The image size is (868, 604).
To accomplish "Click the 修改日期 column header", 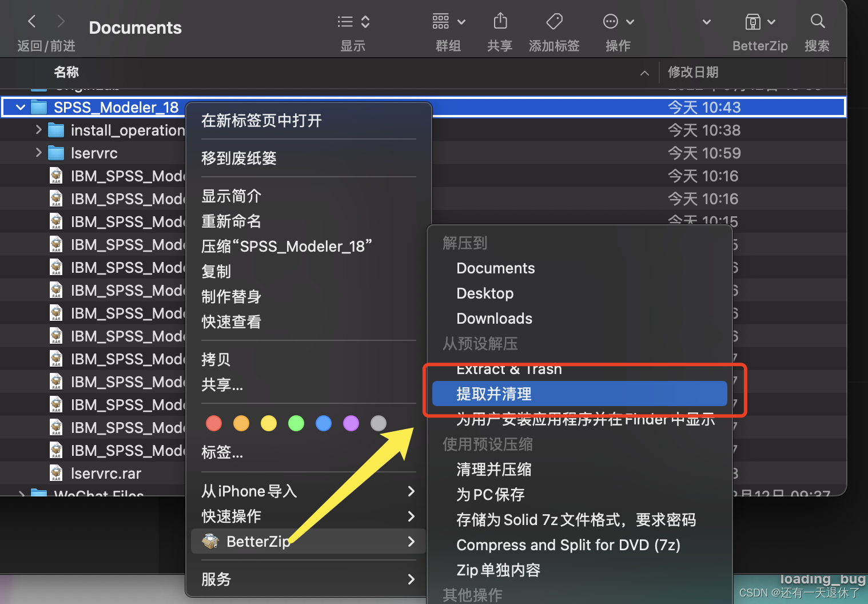I will pos(693,72).
